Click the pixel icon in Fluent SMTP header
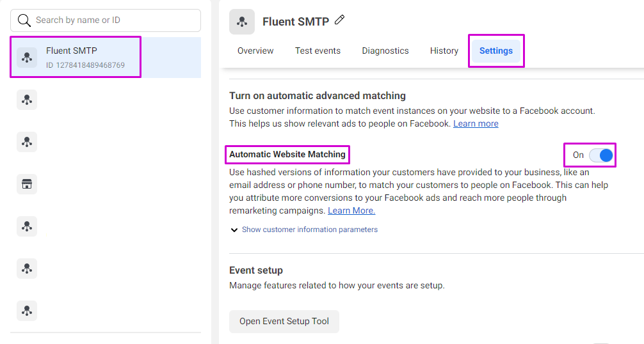Viewport: 644px width, 344px height. click(x=242, y=22)
